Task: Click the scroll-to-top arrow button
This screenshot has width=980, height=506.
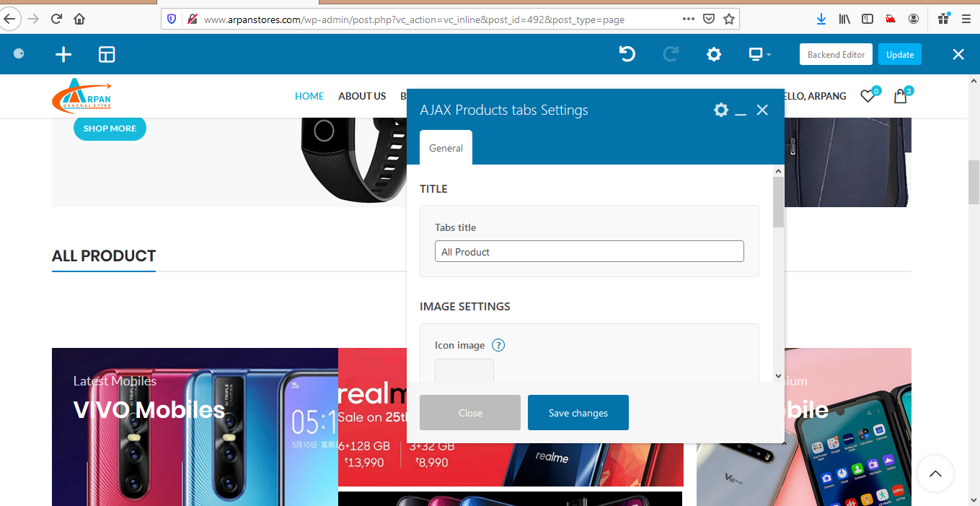Action: tap(935, 474)
